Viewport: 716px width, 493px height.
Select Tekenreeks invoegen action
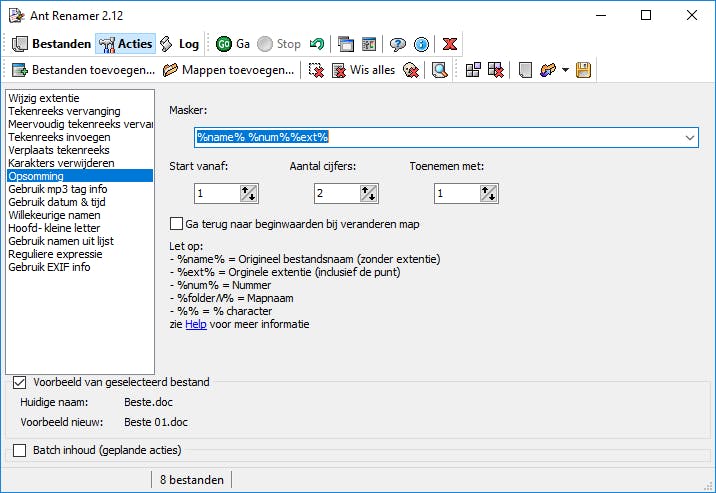tap(80, 137)
